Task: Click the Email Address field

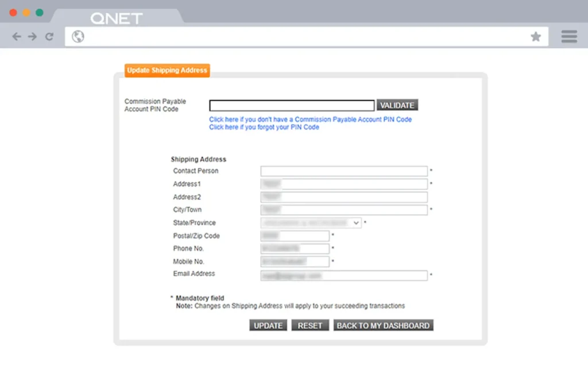Action: (x=343, y=275)
